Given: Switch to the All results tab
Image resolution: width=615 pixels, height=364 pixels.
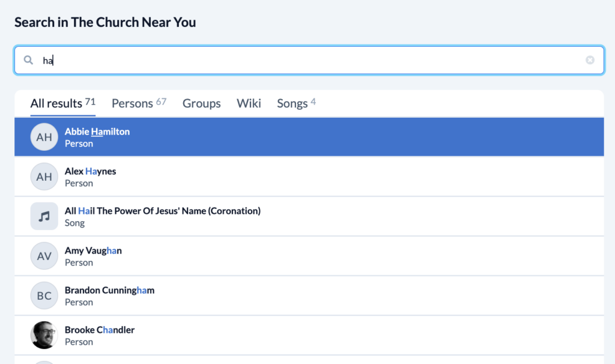Looking at the screenshot, I should [62, 103].
